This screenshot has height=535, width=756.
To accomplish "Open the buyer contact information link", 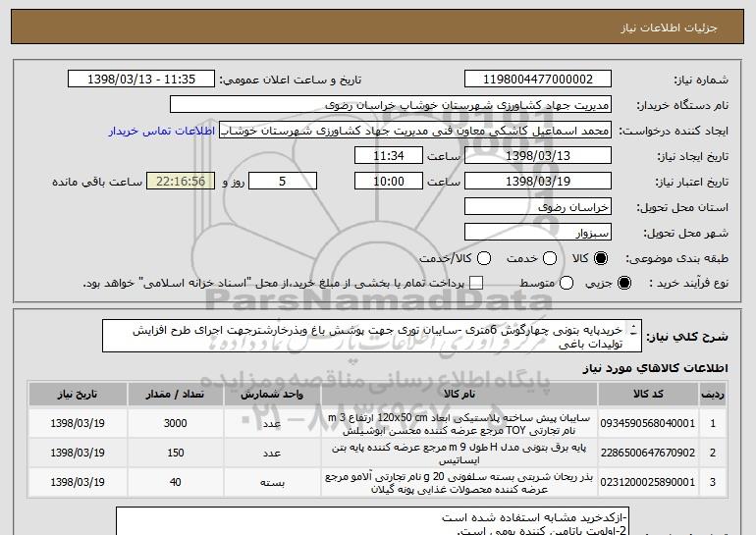I will pyautogui.click(x=162, y=131).
